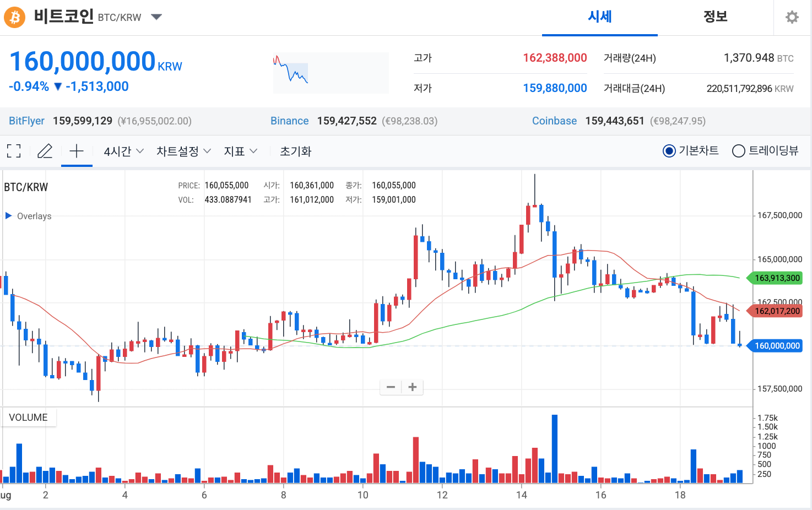812x510 pixels.
Task: Click the orange Bitcoin logo icon
Action: pos(15,17)
